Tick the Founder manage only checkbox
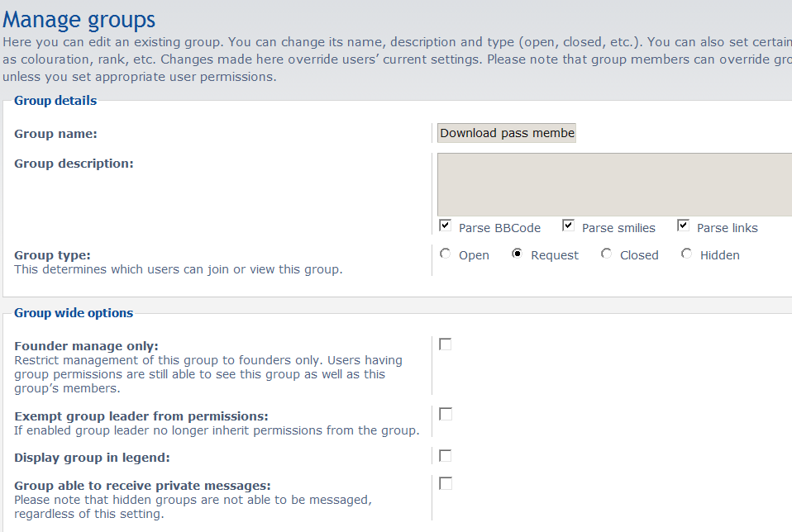The image size is (792, 532). pyautogui.click(x=446, y=344)
